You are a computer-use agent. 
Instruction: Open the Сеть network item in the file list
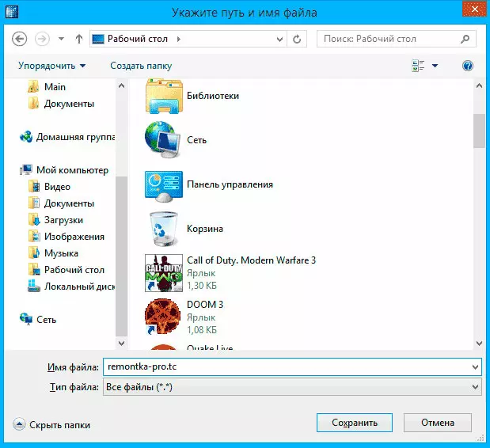(x=163, y=140)
